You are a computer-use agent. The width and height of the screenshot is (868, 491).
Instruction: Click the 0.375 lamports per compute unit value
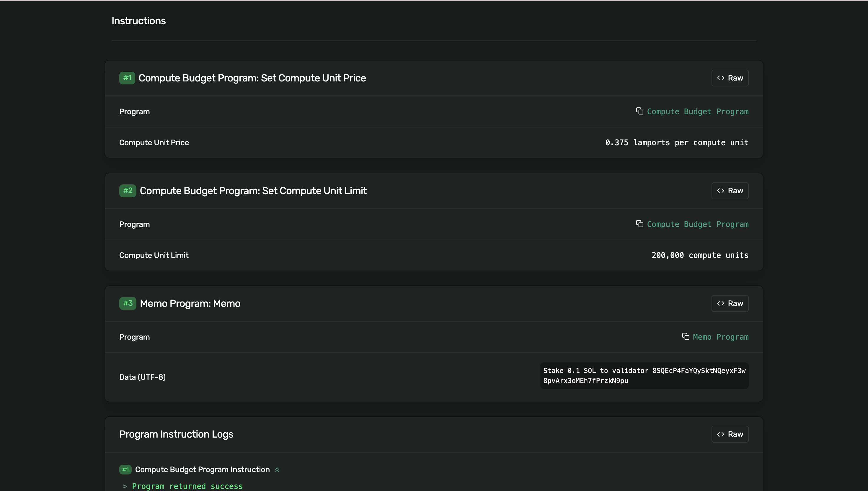[x=676, y=143]
